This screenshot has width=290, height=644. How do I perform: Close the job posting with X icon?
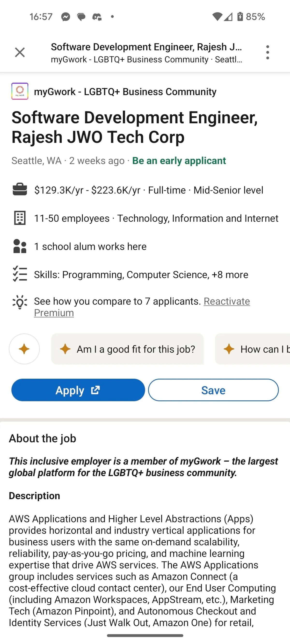20,52
